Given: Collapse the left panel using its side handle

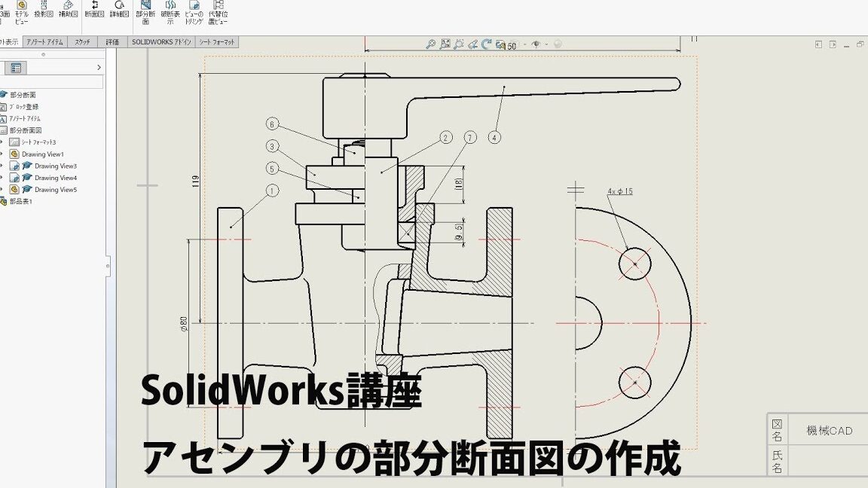Looking at the screenshot, I should coord(108,266).
